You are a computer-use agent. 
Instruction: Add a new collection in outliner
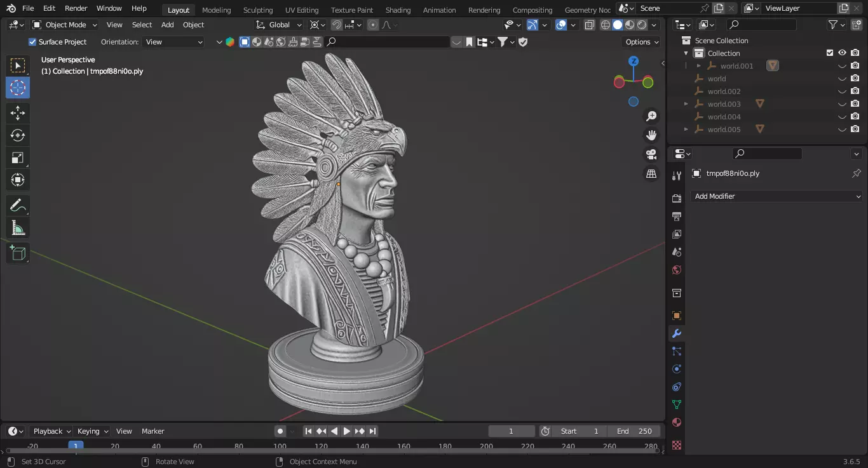(x=855, y=25)
